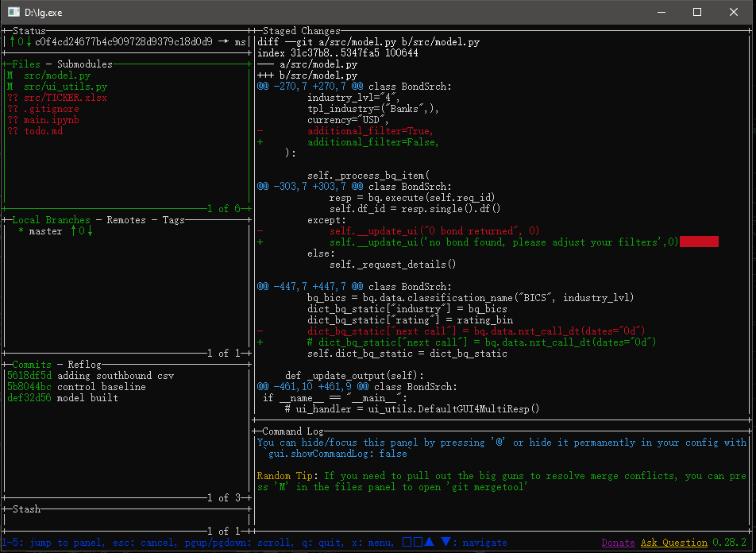The height and width of the screenshot is (553, 756).
Task: Click the push arrow in the Status bar
Action: coord(12,42)
